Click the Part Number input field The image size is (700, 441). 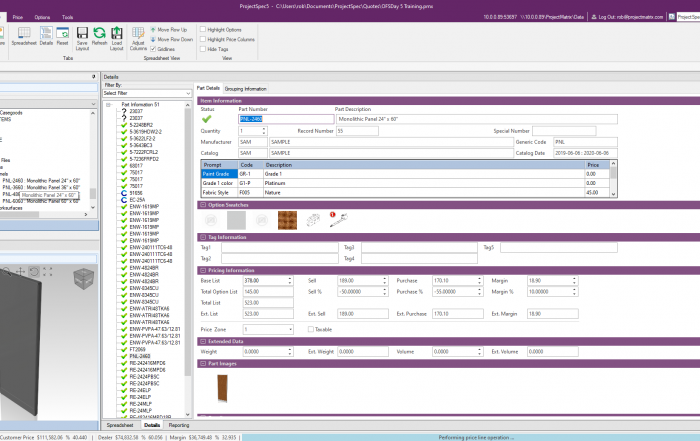point(286,119)
